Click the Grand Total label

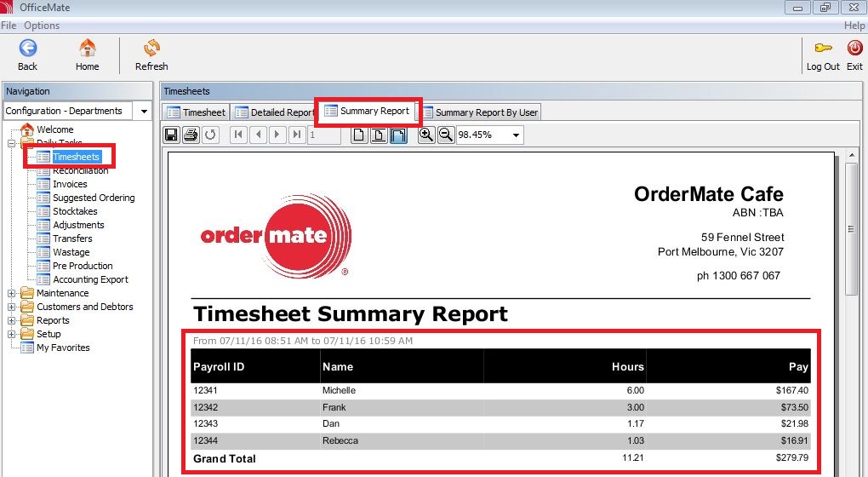pos(224,459)
